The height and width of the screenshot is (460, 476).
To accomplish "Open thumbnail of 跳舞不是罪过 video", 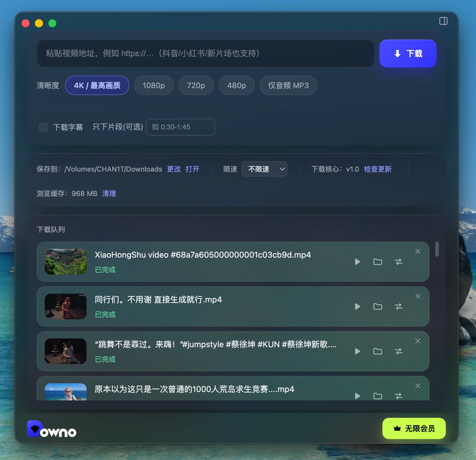I will (x=66, y=351).
